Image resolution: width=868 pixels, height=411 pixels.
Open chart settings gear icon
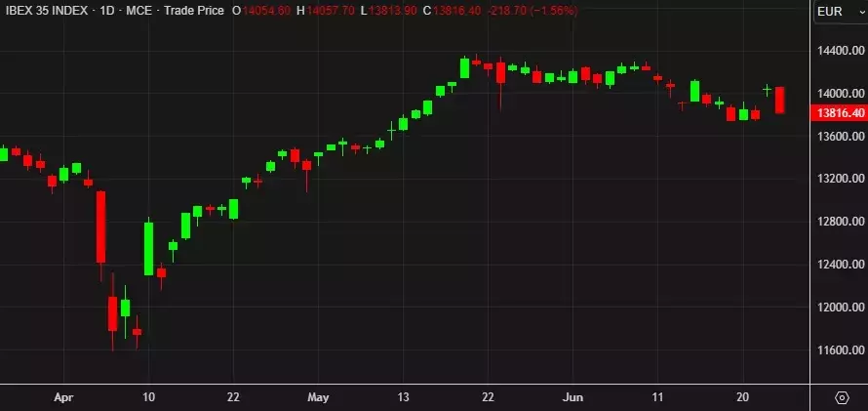(x=842, y=397)
